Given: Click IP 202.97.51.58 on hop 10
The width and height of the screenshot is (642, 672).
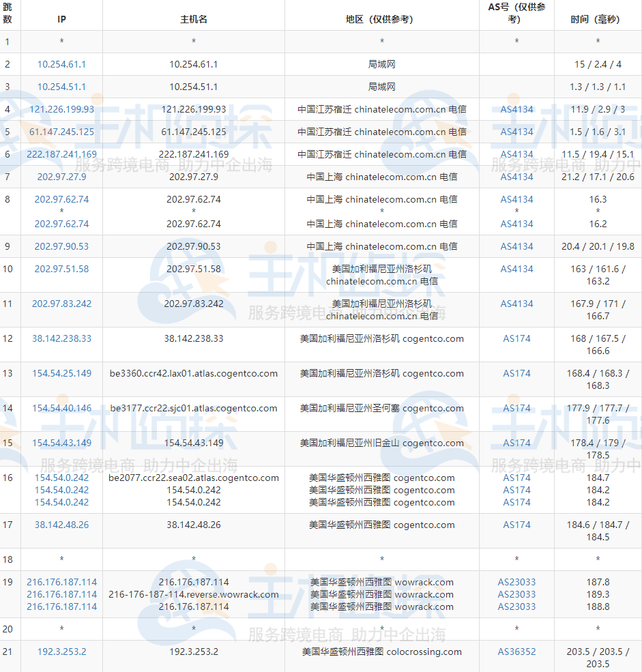Looking at the screenshot, I should click(61, 269).
